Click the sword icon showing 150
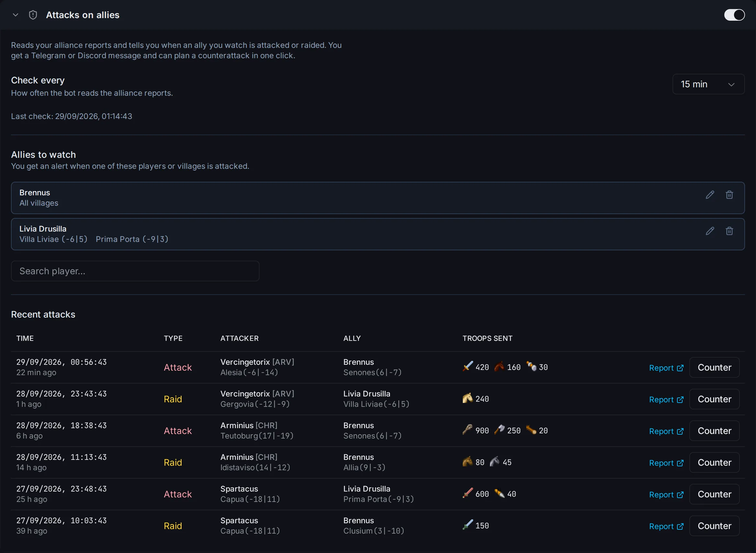The image size is (756, 553). [x=468, y=525]
